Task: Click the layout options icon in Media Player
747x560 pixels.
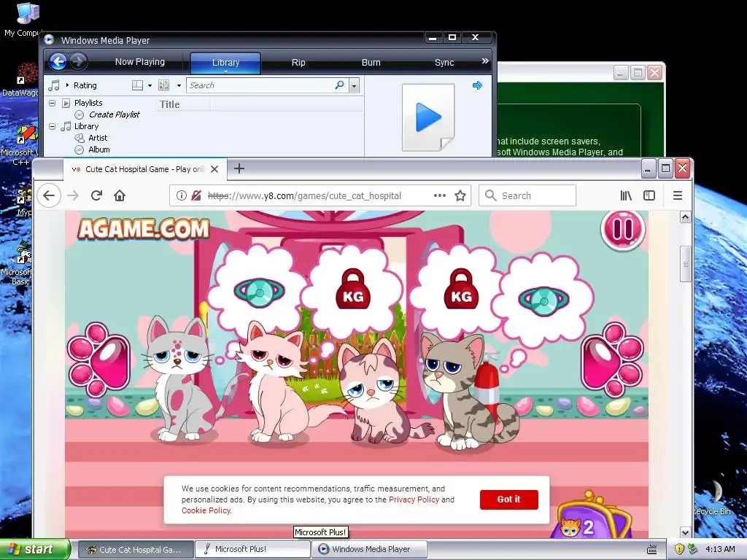Action: [x=137, y=85]
